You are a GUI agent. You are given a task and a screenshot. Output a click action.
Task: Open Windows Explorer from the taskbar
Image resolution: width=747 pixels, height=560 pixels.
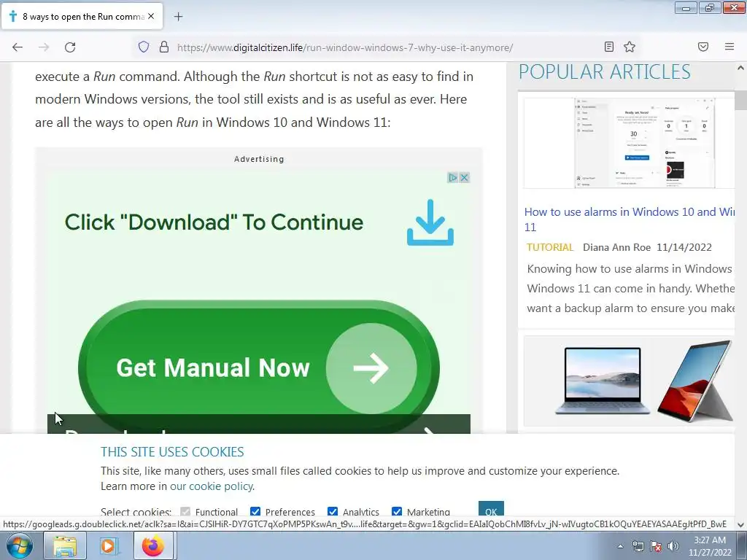[x=65, y=546]
